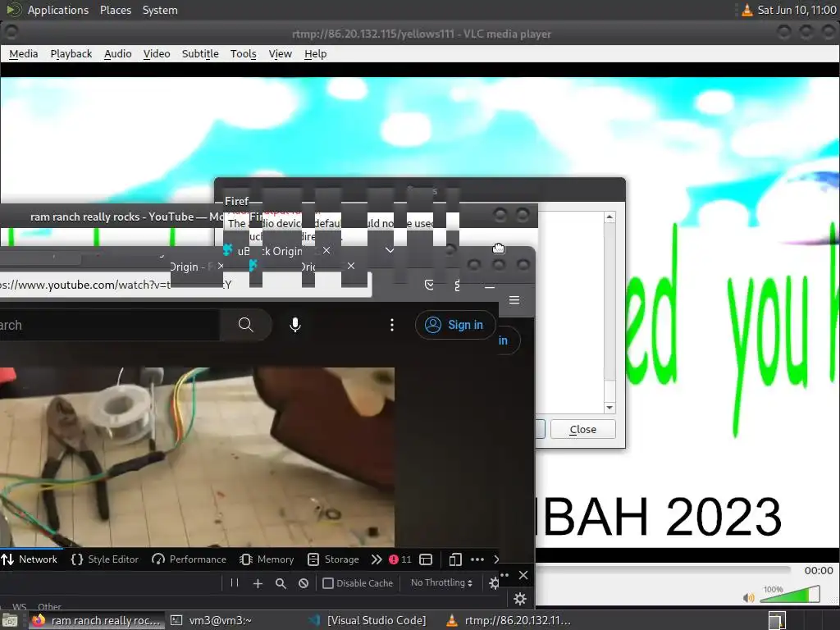The image size is (840, 630).
Task: Click the plus icon in network toolbar
Action: (x=258, y=583)
